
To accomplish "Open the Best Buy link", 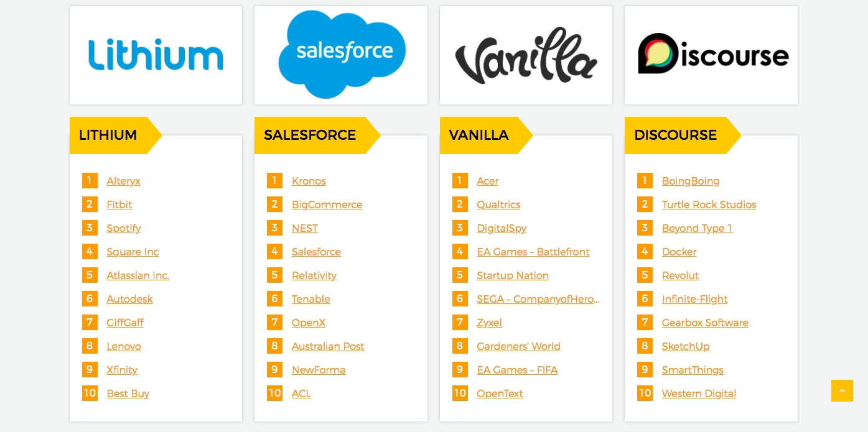I will [x=128, y=393].
